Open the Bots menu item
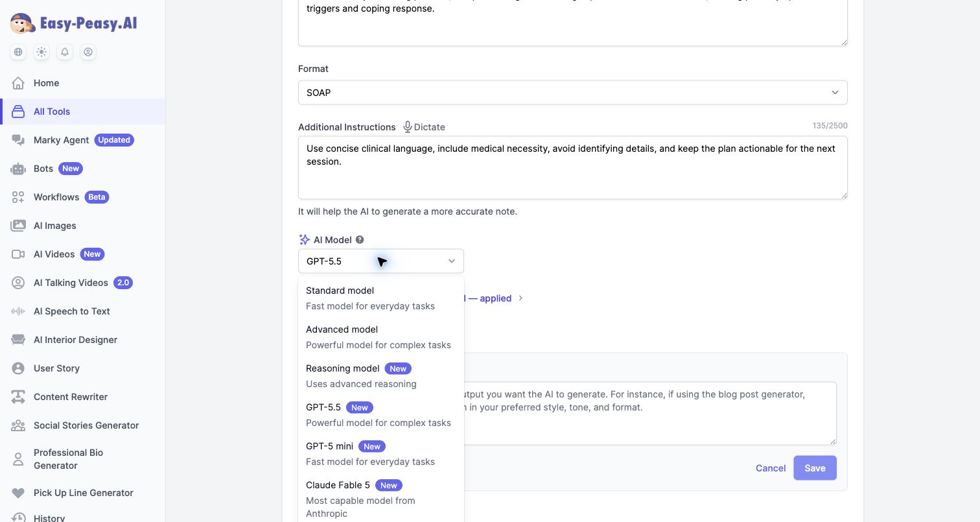This screenshot has width=980, height=522. (83, 169)
